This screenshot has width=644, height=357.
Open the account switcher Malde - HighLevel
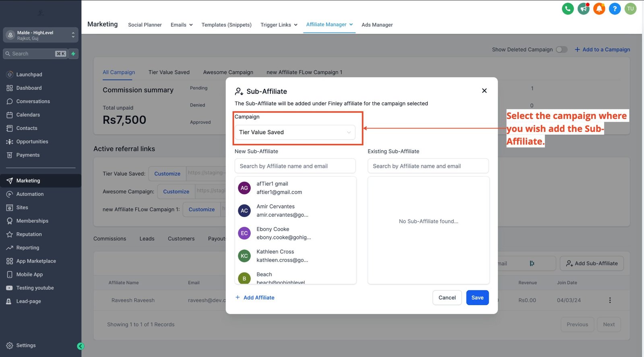pyautogui.click(x=40, y=35)
